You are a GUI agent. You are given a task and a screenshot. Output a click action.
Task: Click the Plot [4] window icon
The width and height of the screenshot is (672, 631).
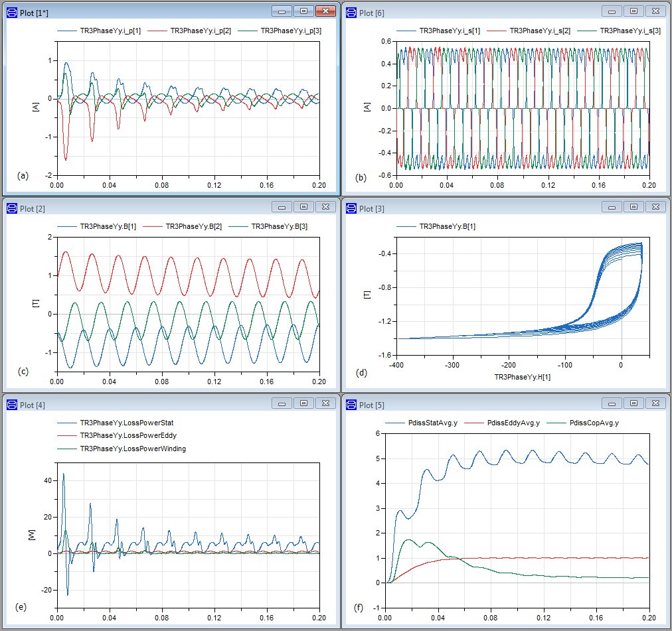pos(11,405)
